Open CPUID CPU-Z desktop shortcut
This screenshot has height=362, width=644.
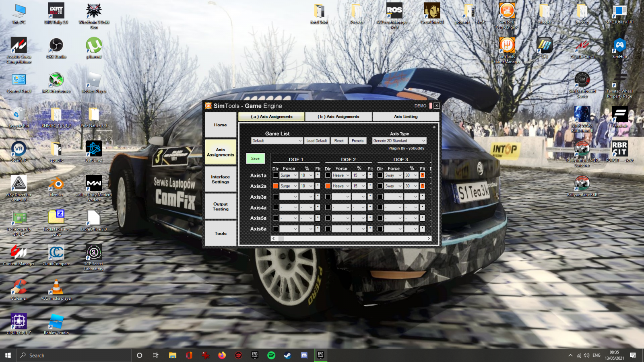pos(19,324)
